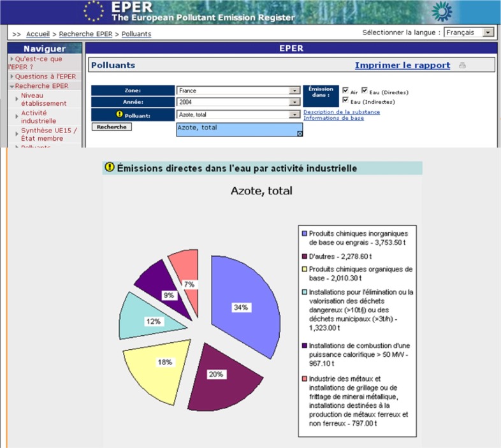
Task: Click the yellow warning icon next to Polluant
Action: pyautogui.click(x=119, y=115)
